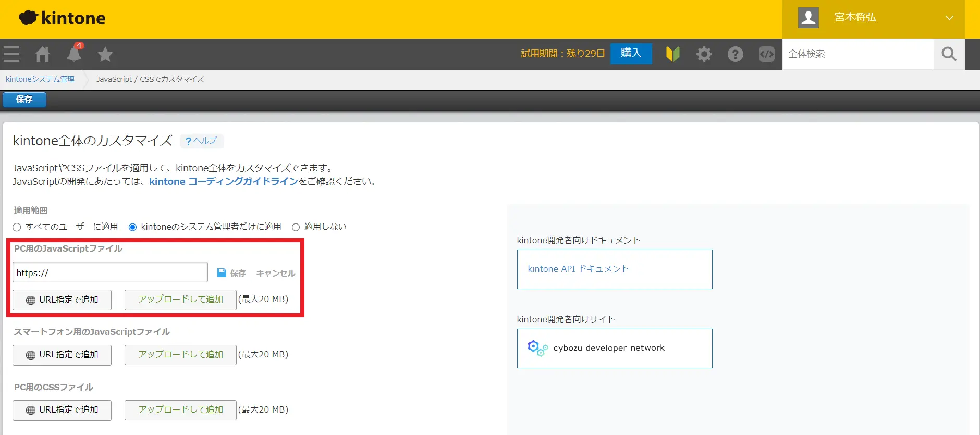980x435 pixels.
Task: Select kintoneのシステム管理者だけに適用 radio button
Action: [x=132, y=227]
